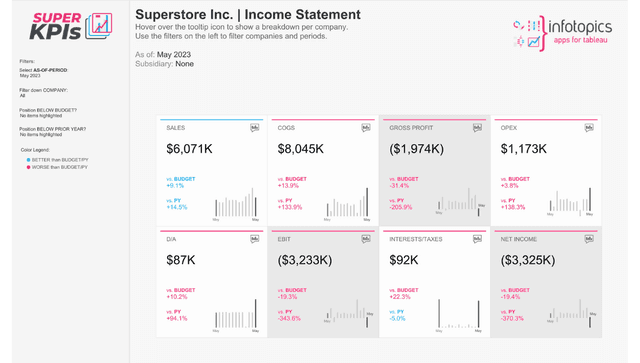This screenshot has height=363, width=640.
Task: Click the INTERESTS/TAXES sparkline bar chart
Action: (x=459, y=315)
